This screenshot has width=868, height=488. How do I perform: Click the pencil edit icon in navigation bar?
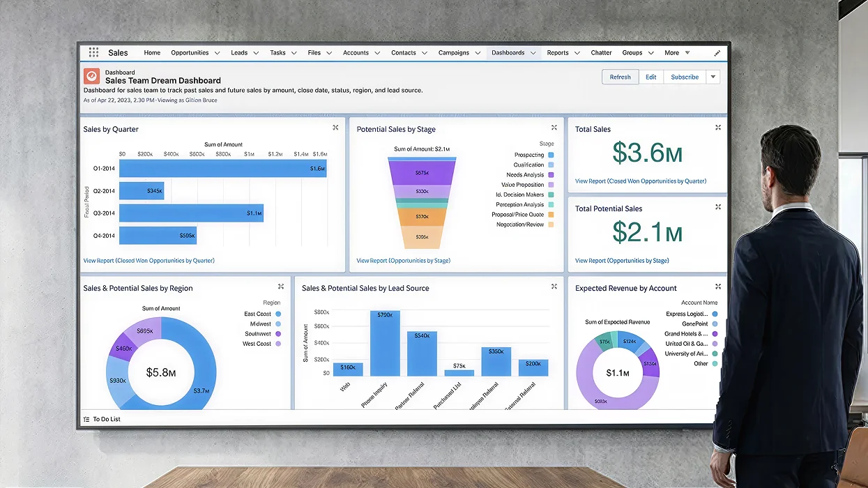(717, 53)
